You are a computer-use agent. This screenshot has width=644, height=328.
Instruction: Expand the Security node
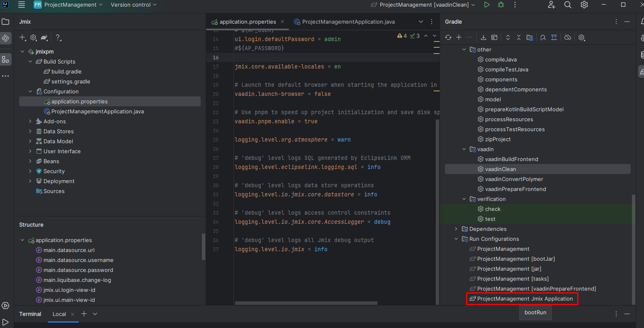[30, 171]
